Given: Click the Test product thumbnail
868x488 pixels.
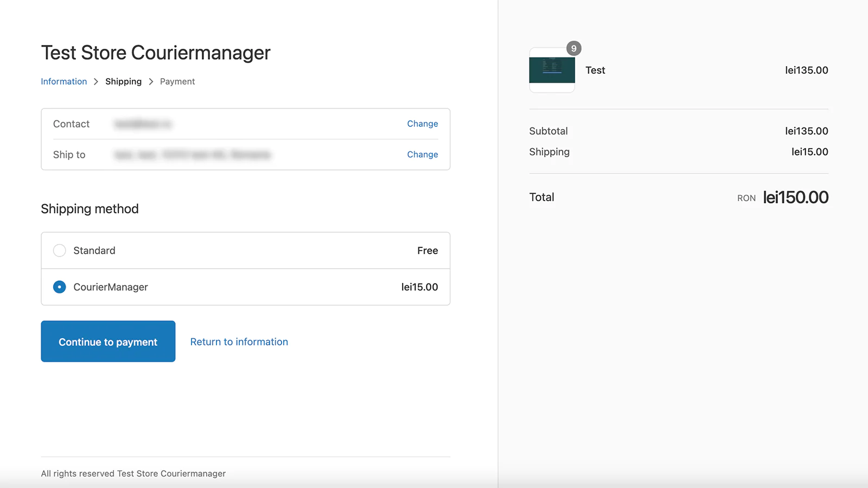Looking at the screenshot, I should (552, 70).
